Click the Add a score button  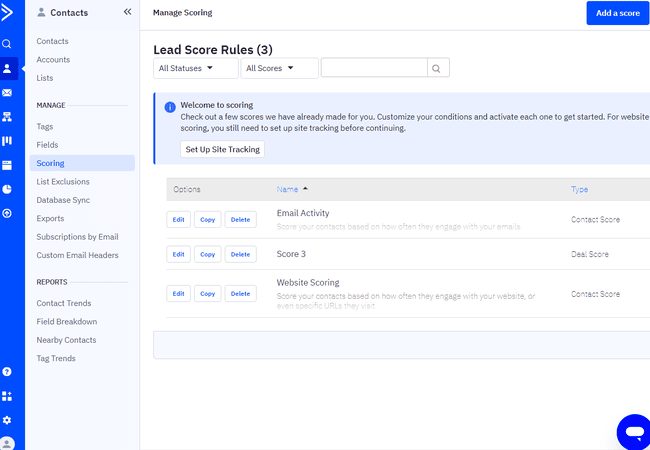point(617,13)
